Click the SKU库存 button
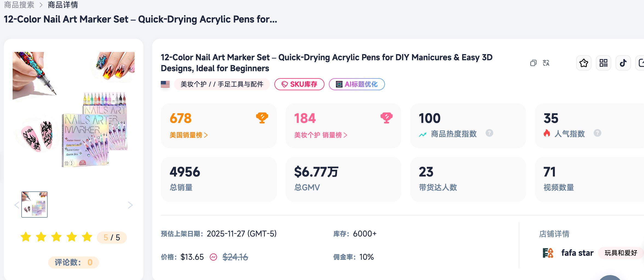 click(x=299, y=84)
